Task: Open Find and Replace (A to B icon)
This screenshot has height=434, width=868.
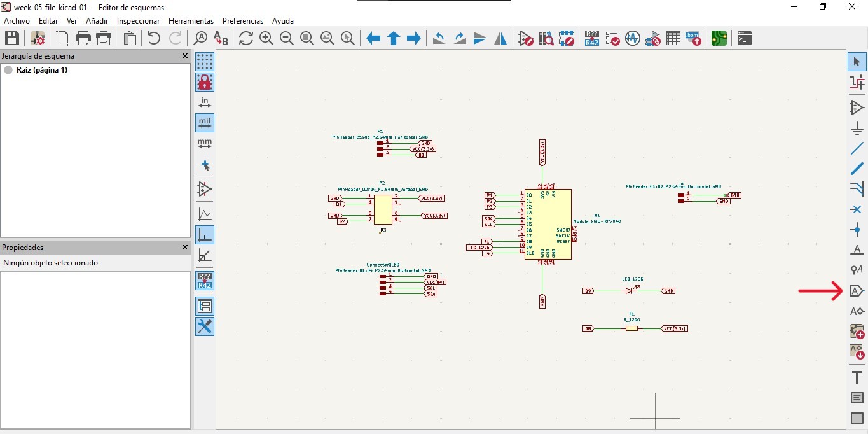Action: [x=221, y=38]
